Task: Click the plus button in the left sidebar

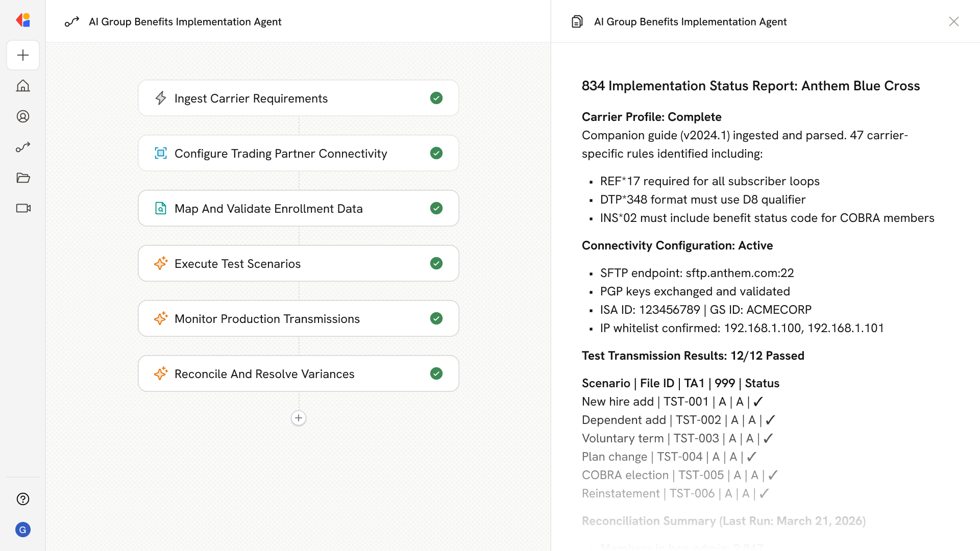Action: coord(23,55)
